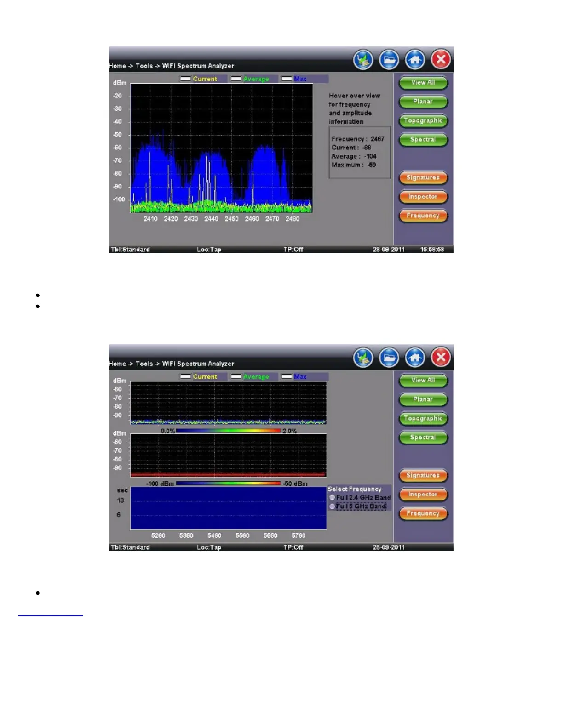Go home via house icon, lower analyzer screenshot
This screenshot has width=563, height=728.
(x=415, y=358)
